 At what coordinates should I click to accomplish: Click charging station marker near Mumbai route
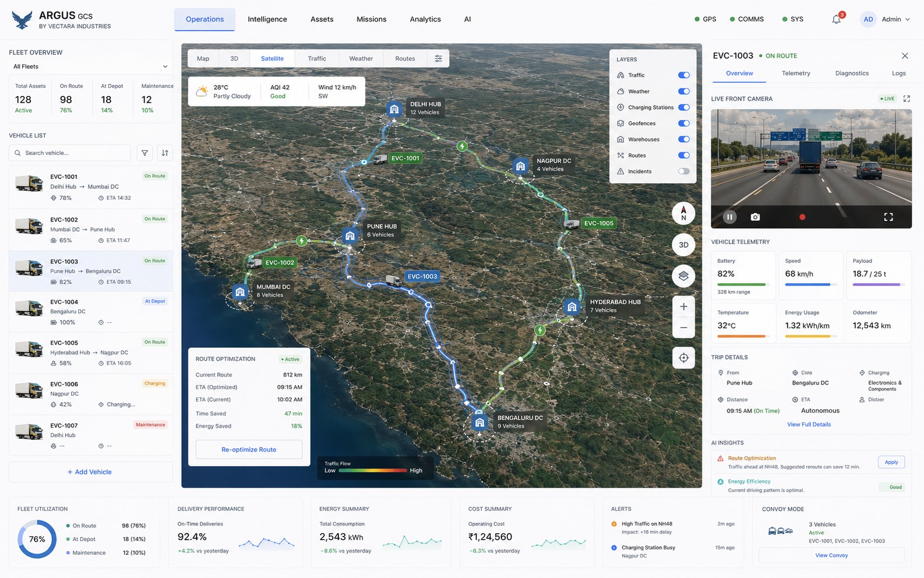(301, 241)
